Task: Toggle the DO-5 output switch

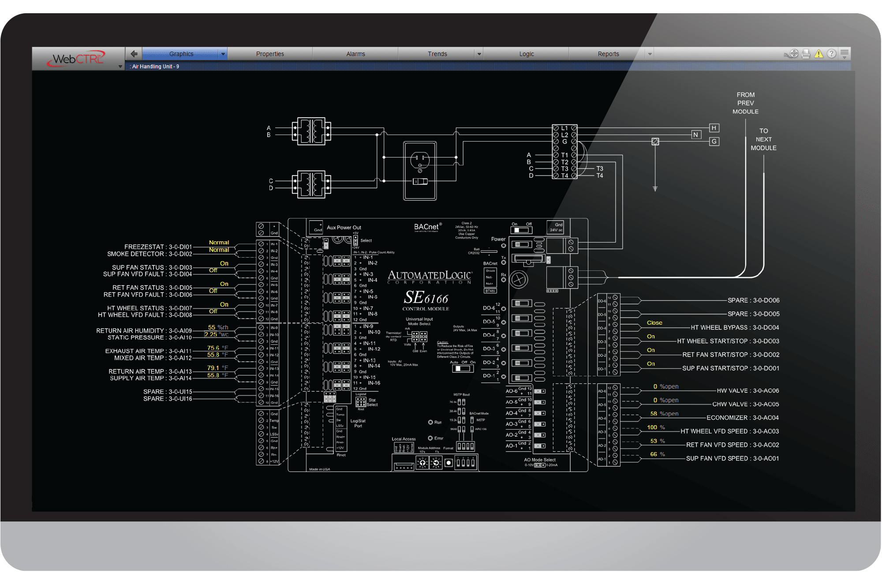Action: tap(522, 318)
